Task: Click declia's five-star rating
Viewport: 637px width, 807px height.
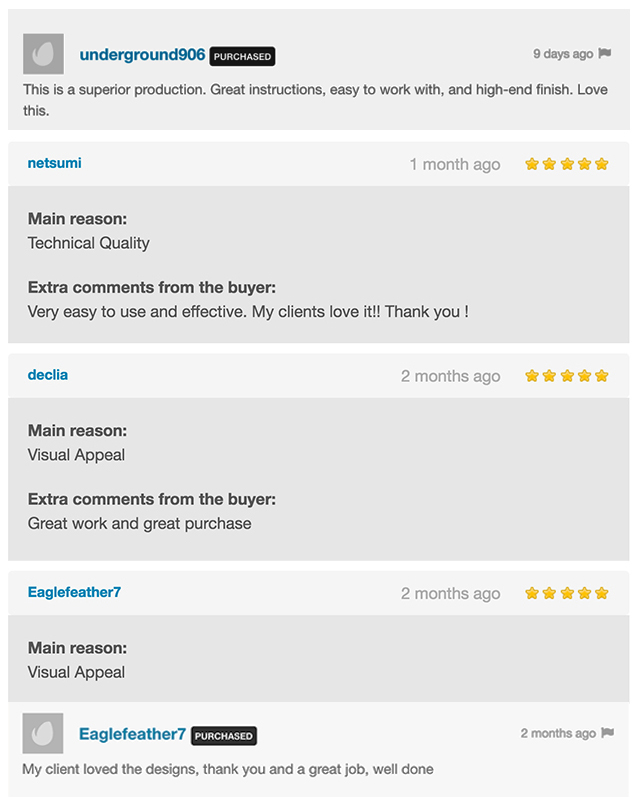Action: [567, 376]
